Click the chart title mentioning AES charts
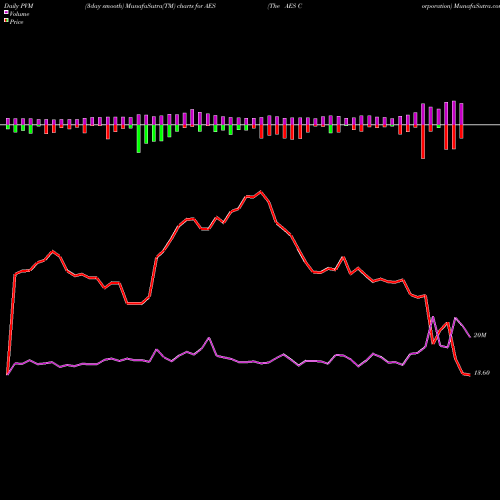 [150, 6]
